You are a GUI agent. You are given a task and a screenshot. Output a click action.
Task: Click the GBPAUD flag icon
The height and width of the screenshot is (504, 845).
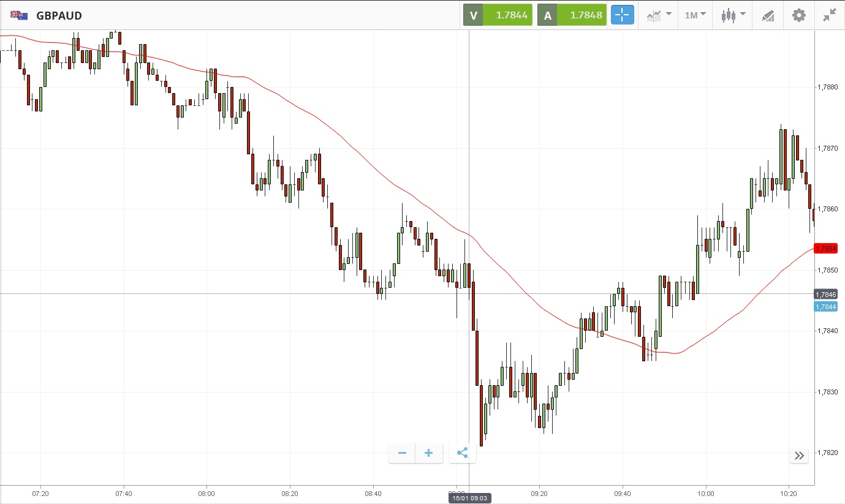[18, 15]
